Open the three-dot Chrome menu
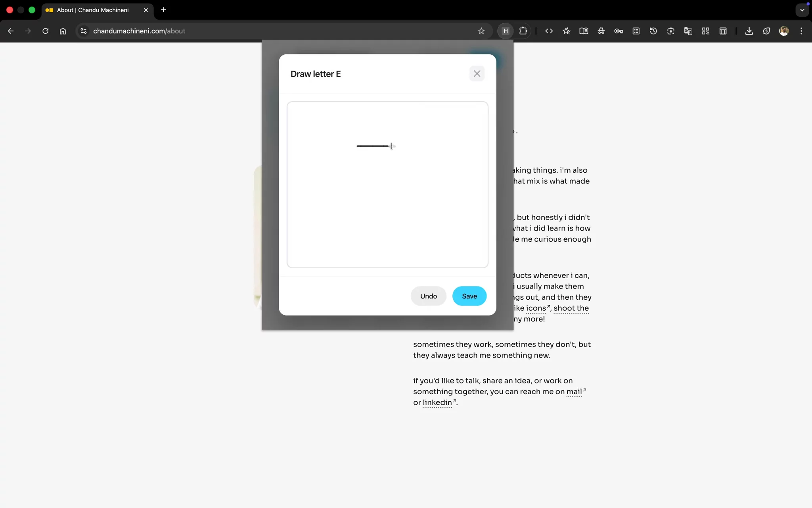Image resolution: width=812 pixels, height=508 pixels. coord(801,31)
